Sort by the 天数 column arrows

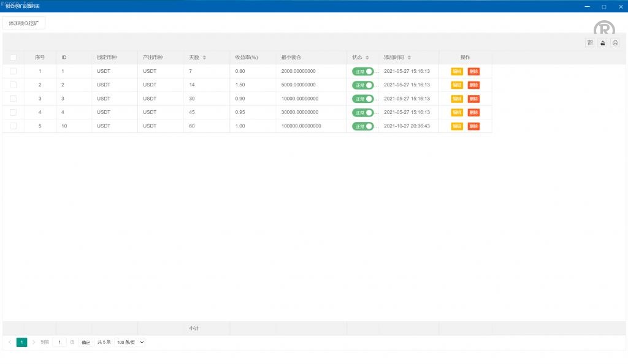204,58
